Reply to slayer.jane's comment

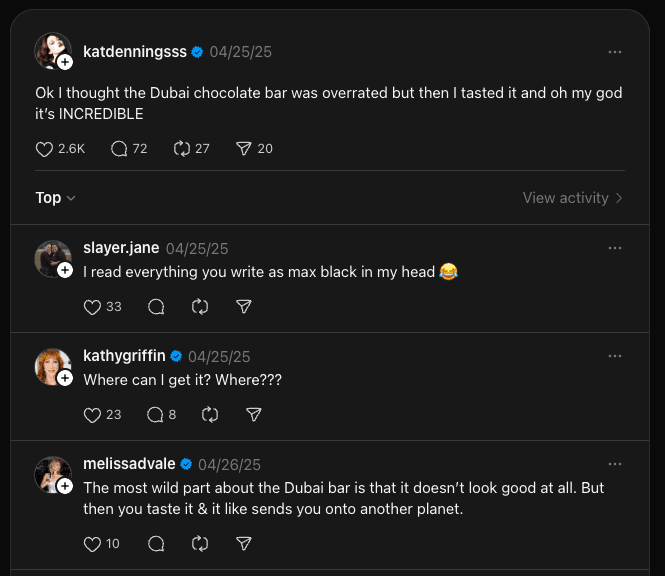156,307
